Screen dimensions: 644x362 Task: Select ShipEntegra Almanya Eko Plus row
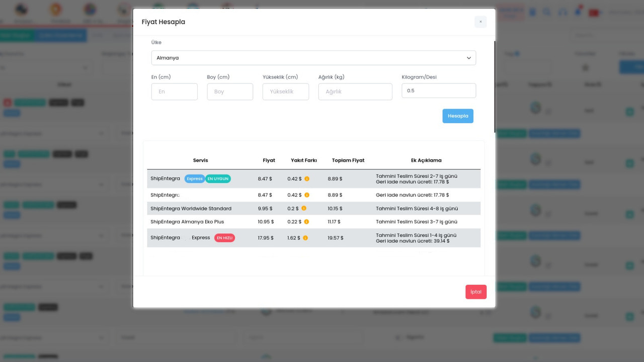(x=313, y=222)
